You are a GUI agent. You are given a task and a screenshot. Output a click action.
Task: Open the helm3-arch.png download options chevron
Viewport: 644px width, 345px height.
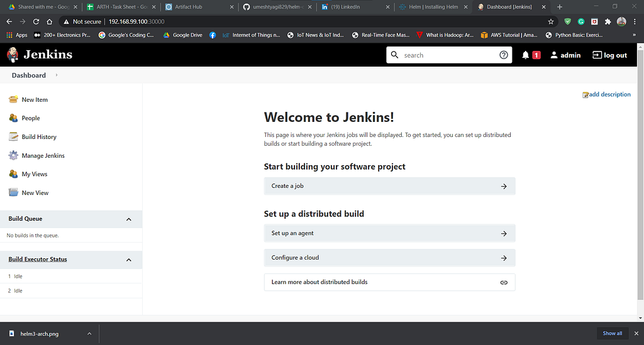pyautogui.click(x=89, y=334)
